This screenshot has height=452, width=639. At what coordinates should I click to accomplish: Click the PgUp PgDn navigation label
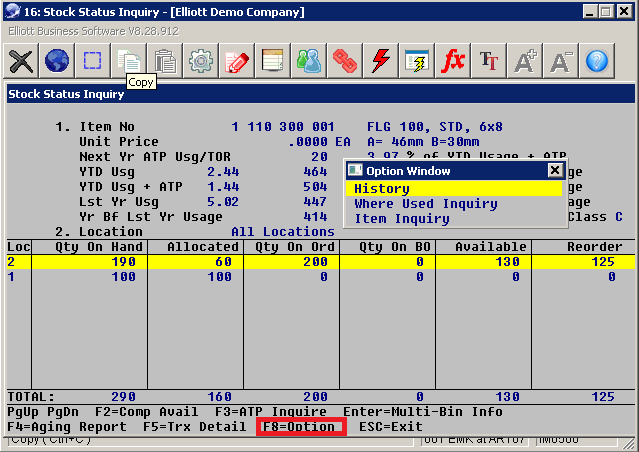tap(43, 412)
